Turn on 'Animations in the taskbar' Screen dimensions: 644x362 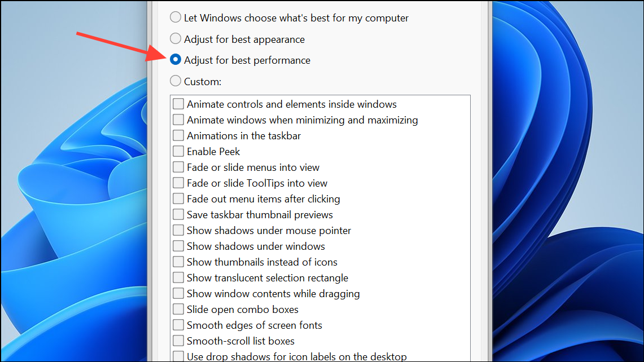[x=178, y=135]
